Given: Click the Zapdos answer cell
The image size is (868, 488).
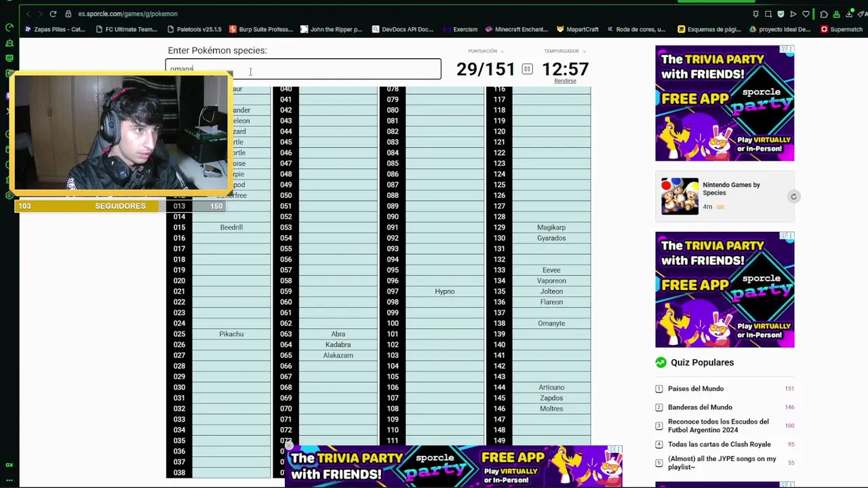Looking at the screenshot, I should pos(551,398).
